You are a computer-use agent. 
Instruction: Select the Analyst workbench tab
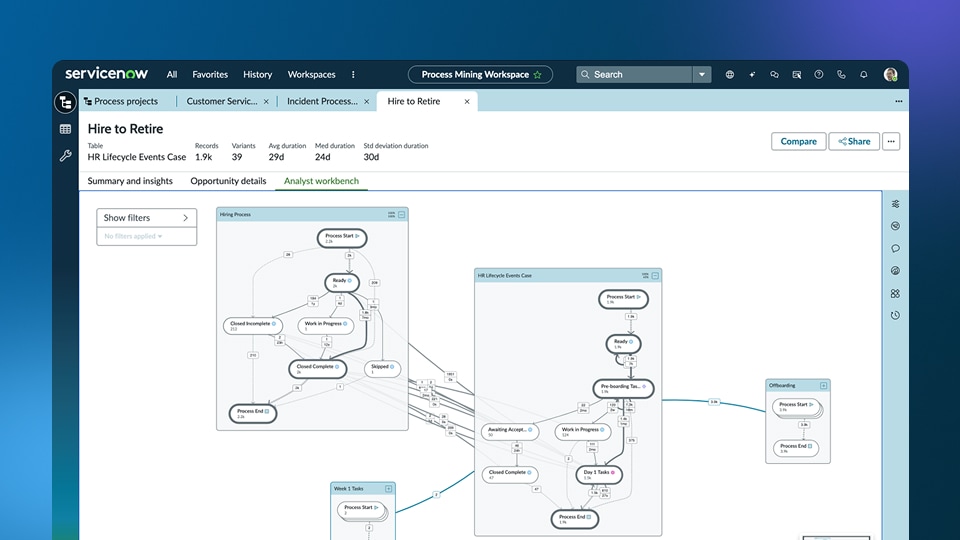pos(321,181)
